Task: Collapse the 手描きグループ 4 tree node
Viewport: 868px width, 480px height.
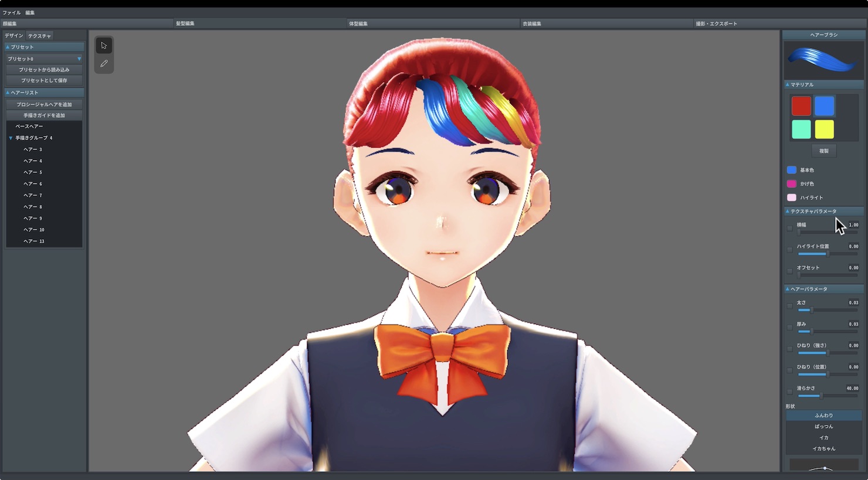Action: pyautogui.click(x=11, y=138)
